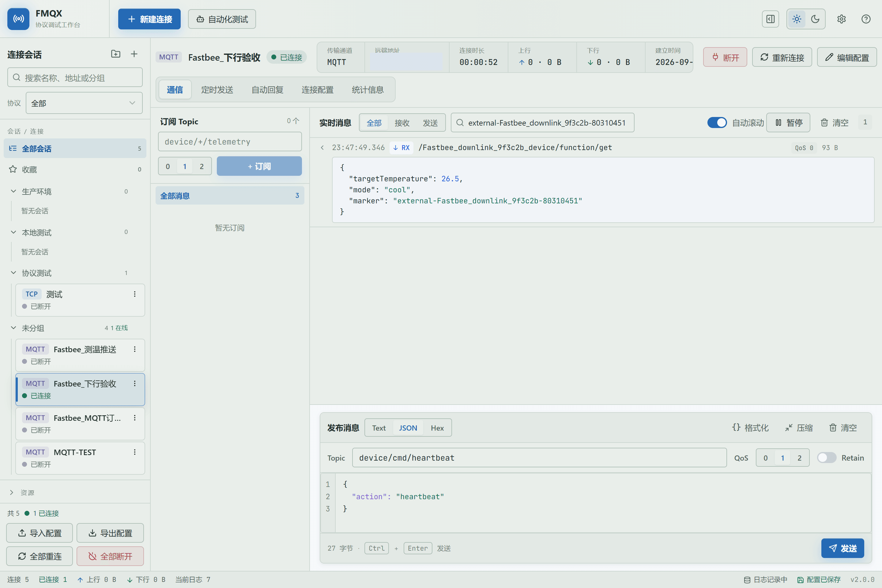Screen dimensions: 882x588
Task: Collapse the 本地测试 group
Action: pyautogui.click(x=13, y=232)
